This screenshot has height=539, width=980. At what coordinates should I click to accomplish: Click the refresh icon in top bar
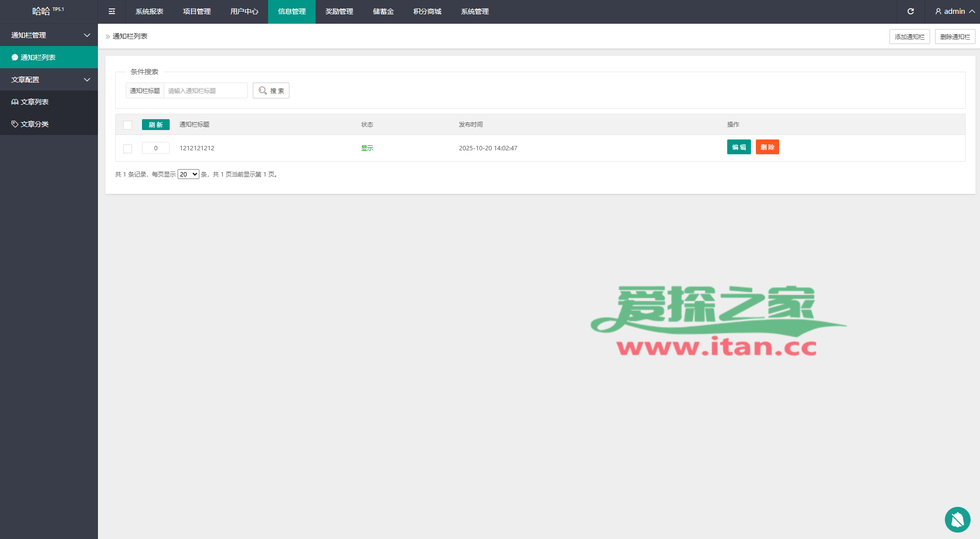(x=910, y=11)
